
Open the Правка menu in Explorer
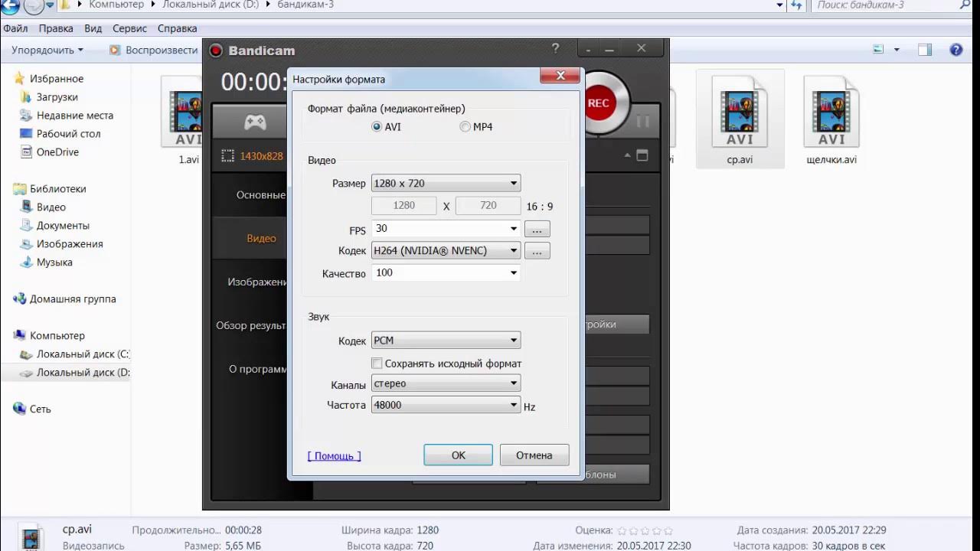[x=56, y=28]
